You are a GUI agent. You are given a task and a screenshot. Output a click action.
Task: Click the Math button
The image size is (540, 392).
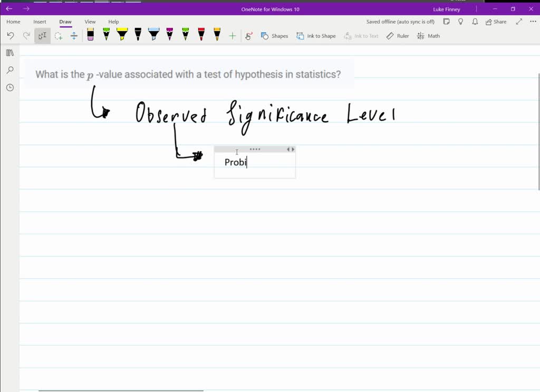tap(428, 36)
